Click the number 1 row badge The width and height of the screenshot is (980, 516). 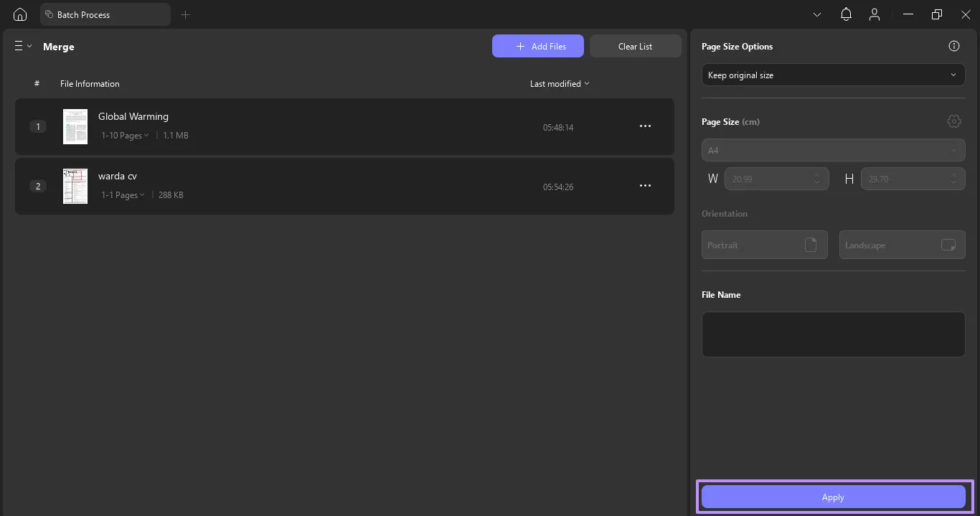point(37,126)
